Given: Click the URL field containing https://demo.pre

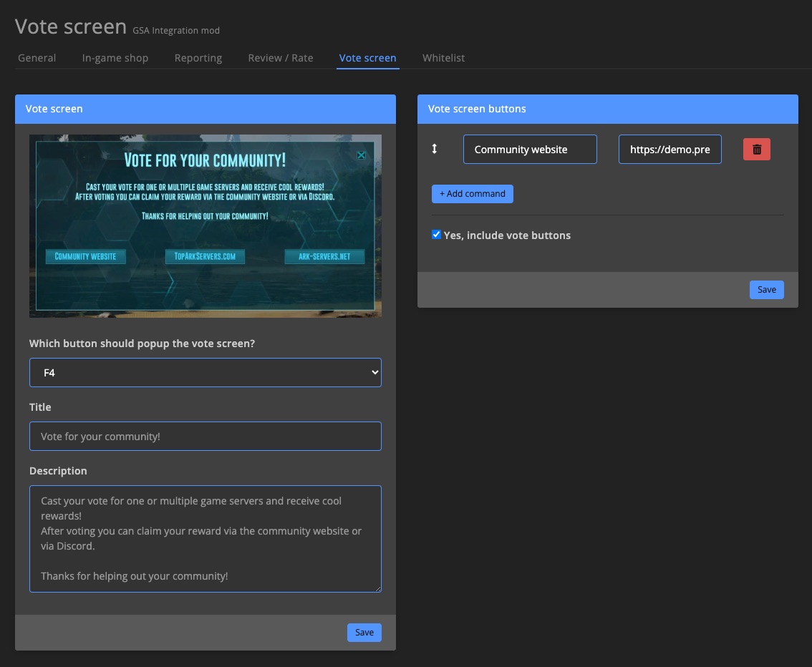Looking at the screenshot, I should click(x=670, y=149).
